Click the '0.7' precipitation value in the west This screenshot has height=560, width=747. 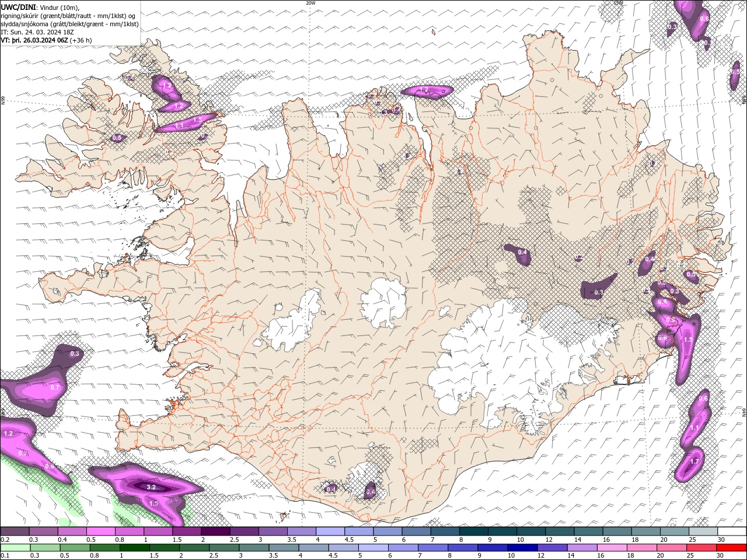pyautogui.click(x=55, y=387)
